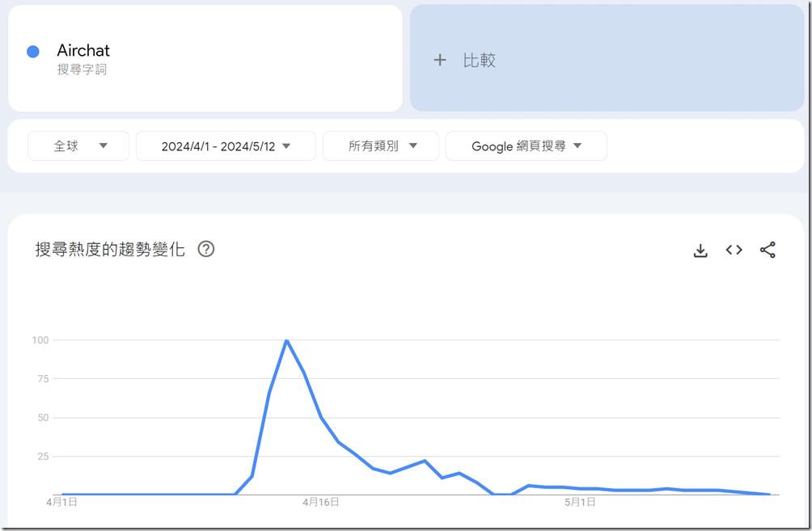Click the plus icon beside 比較
The image size is (812, 531).
(440, 60)
